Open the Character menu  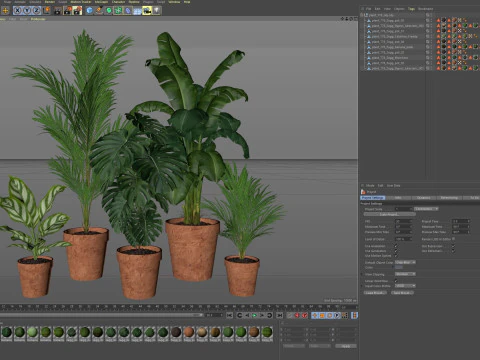118,2
